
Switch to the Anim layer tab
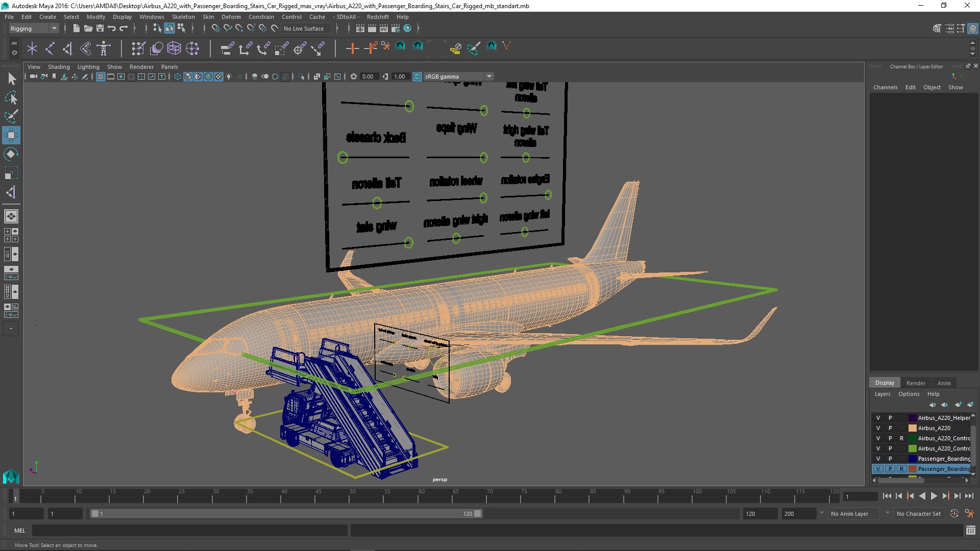944,383
